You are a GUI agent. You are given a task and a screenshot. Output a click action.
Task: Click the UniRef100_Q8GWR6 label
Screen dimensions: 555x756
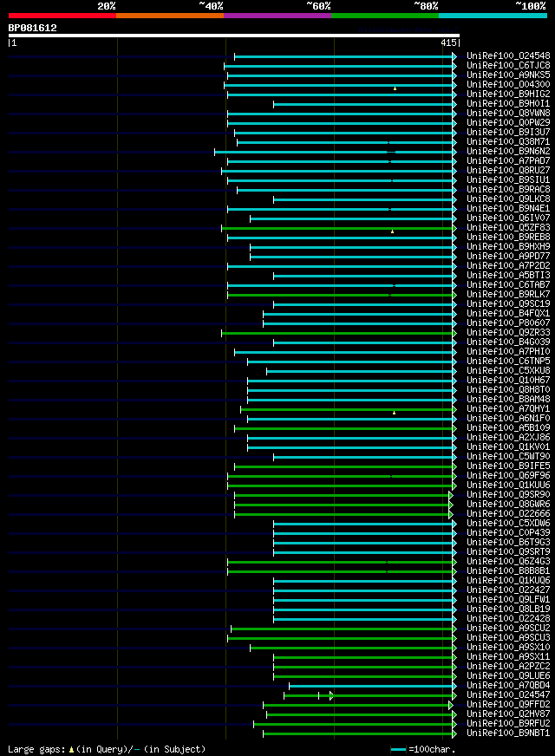click(x=508, y=505)
